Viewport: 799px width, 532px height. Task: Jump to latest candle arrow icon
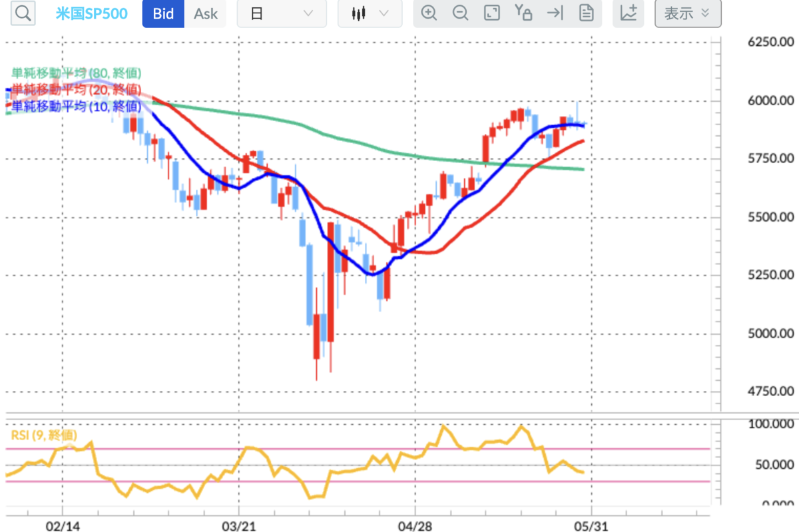(x=554, y=13)
